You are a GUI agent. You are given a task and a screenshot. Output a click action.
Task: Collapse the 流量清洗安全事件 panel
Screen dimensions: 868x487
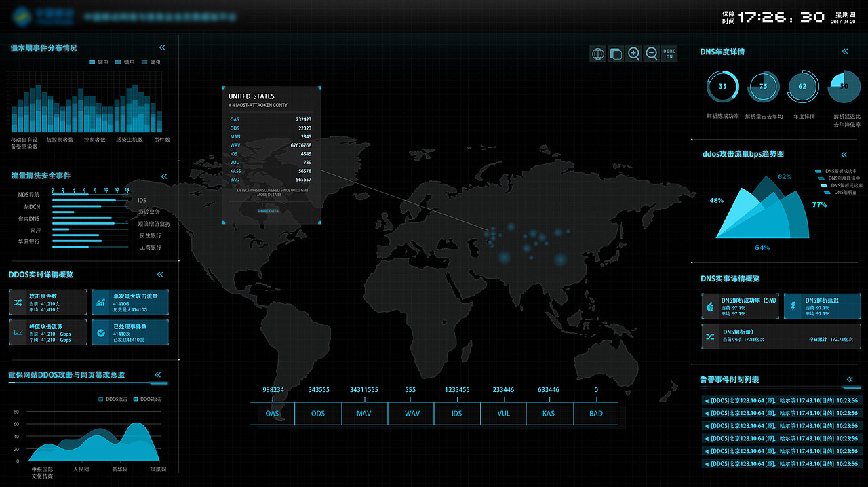pos(163,176)
